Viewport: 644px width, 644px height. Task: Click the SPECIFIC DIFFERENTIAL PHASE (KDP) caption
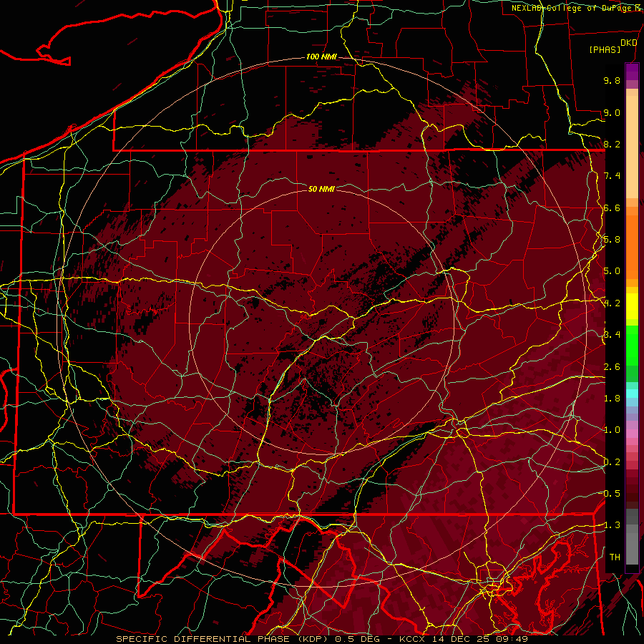point(223,639)
